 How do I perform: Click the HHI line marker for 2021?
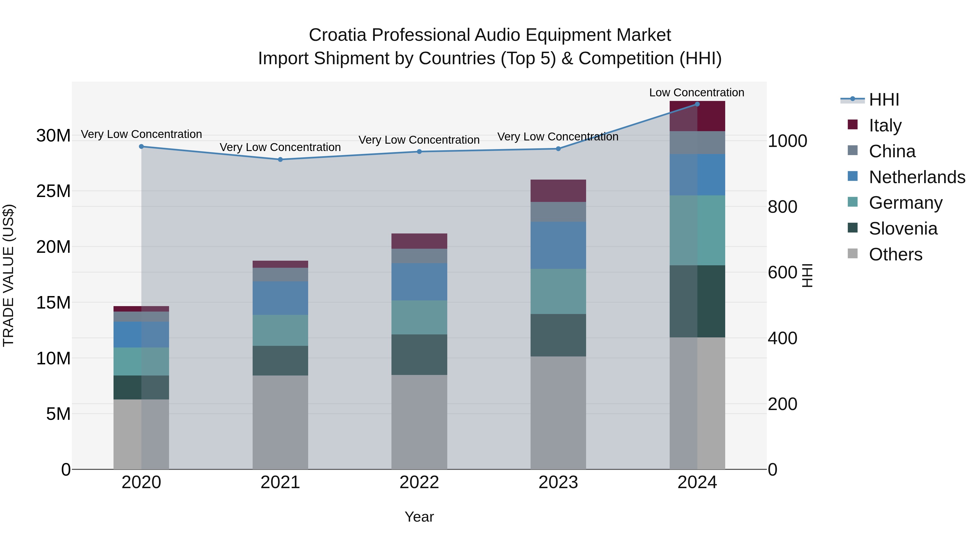pos(280,159)
